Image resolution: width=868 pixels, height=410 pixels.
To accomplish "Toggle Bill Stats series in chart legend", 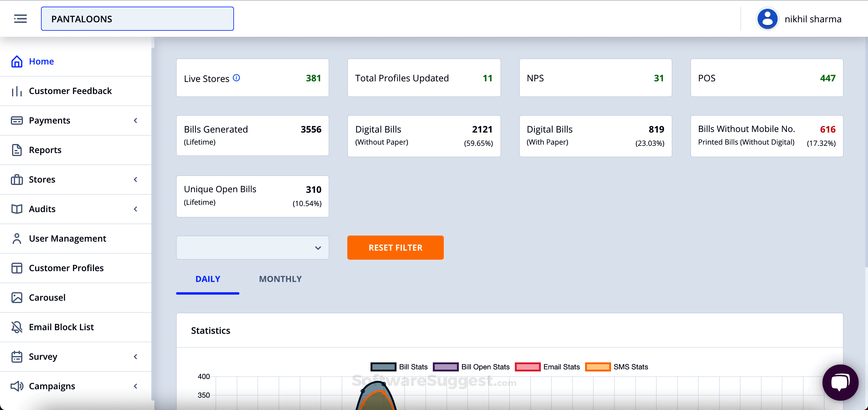I will [x=383, y=367].
